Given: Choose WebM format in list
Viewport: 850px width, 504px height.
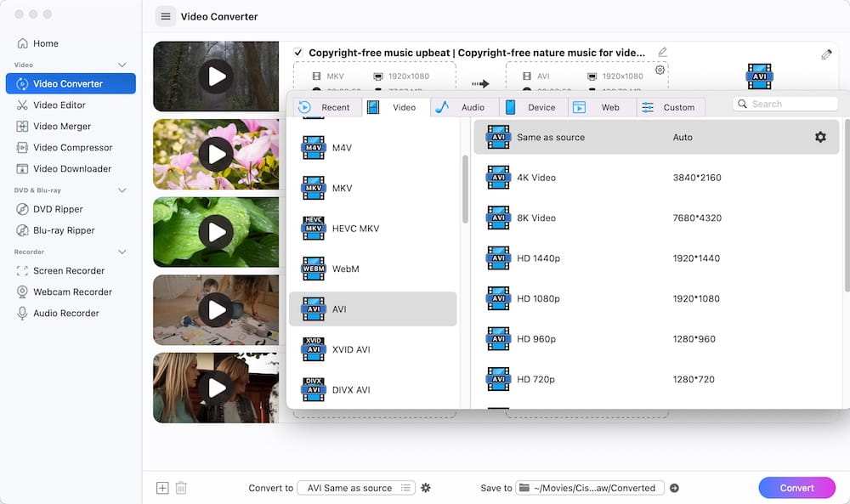Looking at the screenshot, I should tap(373, 269).
